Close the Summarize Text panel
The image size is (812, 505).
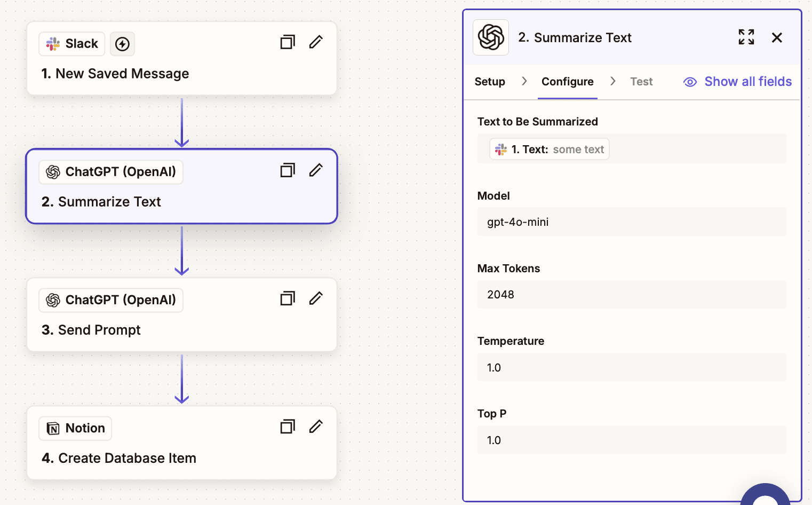[777, 37]
